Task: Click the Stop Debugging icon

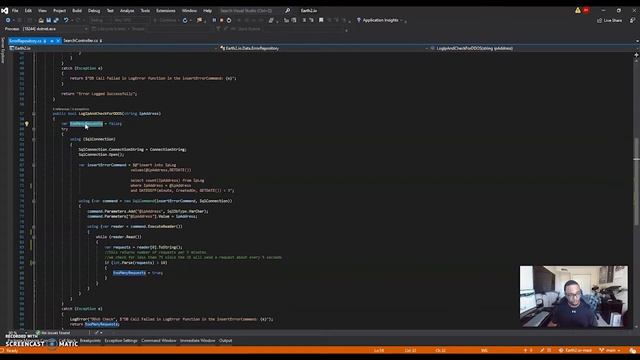Action: [221, 20]
